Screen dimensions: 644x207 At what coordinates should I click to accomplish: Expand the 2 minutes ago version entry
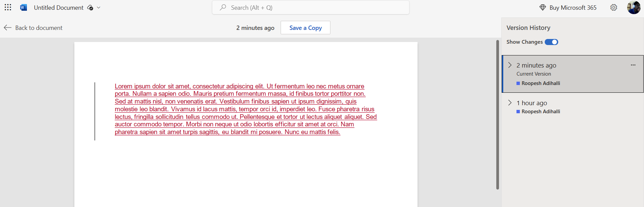point(510,65)
